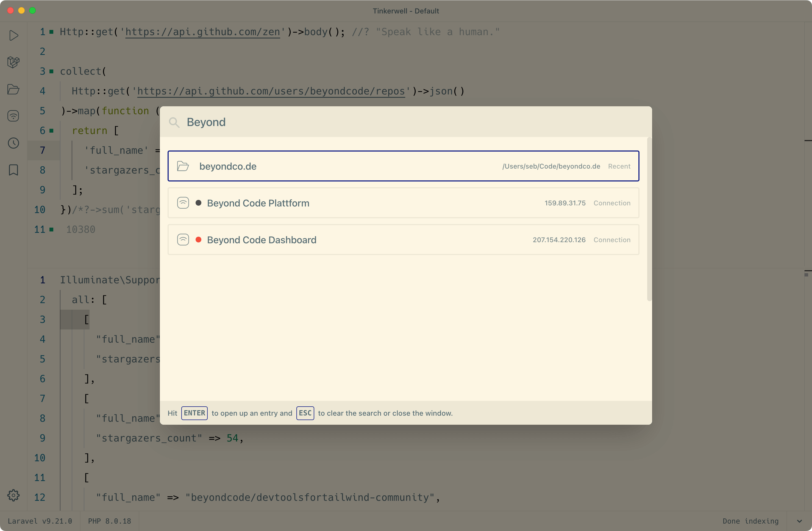Click editor line number 7
This screenshot has height=531, width=812.
point(42,150)
